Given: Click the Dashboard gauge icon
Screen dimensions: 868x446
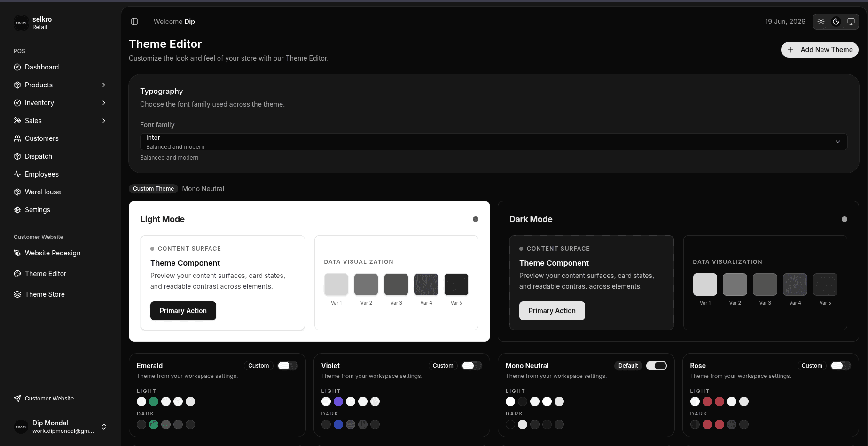Looking at the screenshot, I should click(17, 67).
